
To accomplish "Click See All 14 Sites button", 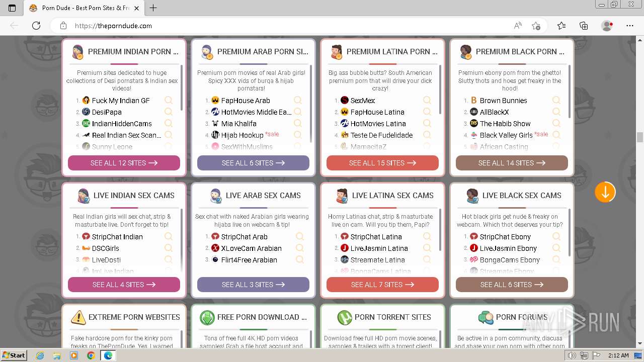I will [512, 163].
